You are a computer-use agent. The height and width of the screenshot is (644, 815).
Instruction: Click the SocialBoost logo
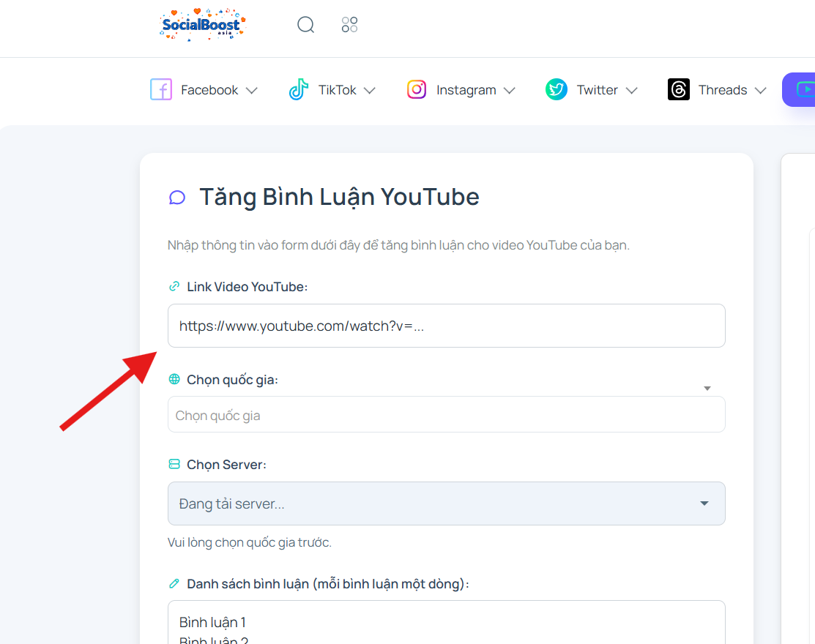(202, 24)
